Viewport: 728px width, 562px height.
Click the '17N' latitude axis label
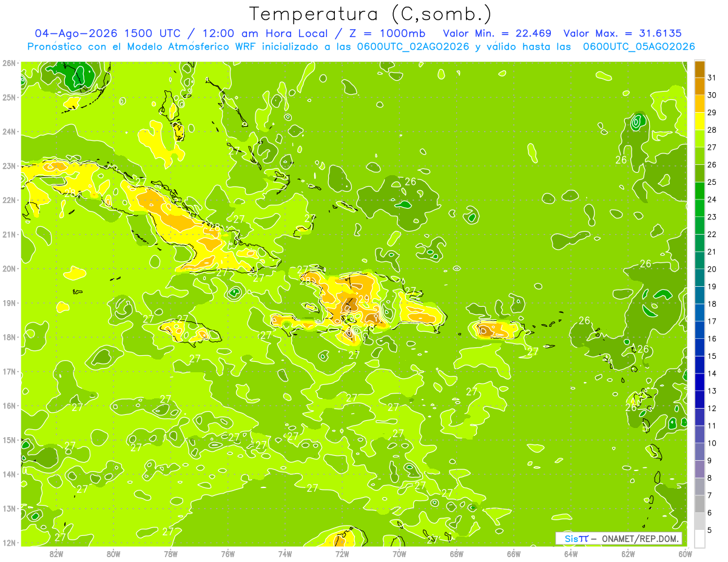8,371
